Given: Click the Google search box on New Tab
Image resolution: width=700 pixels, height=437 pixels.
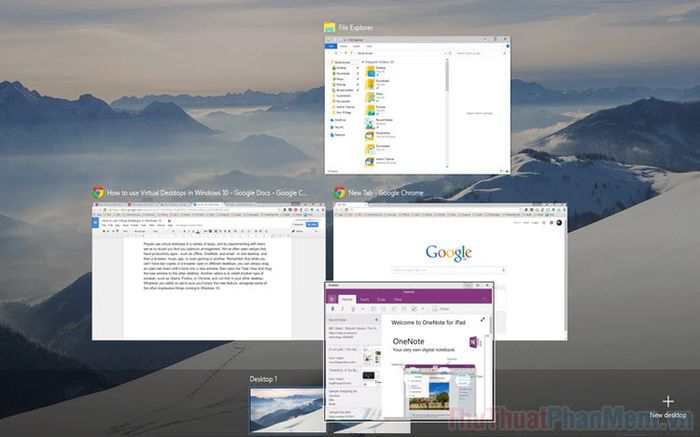Looking at the screenshot, I should click(449, 270).
